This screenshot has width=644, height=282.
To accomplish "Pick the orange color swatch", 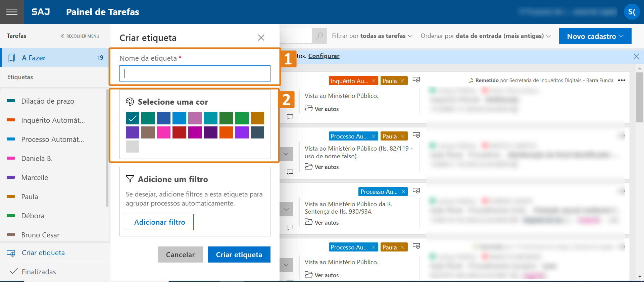I will 226,132.
